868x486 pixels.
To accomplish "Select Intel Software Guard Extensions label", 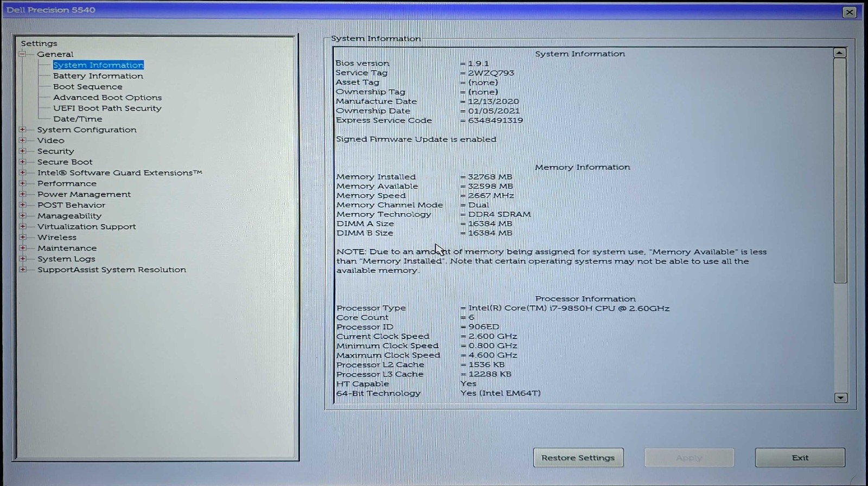I will 119,172.
